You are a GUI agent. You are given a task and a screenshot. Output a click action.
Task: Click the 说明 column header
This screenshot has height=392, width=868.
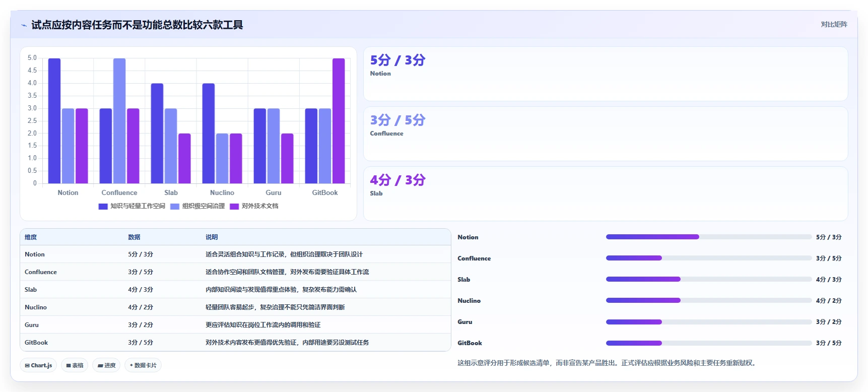[212, 237]
